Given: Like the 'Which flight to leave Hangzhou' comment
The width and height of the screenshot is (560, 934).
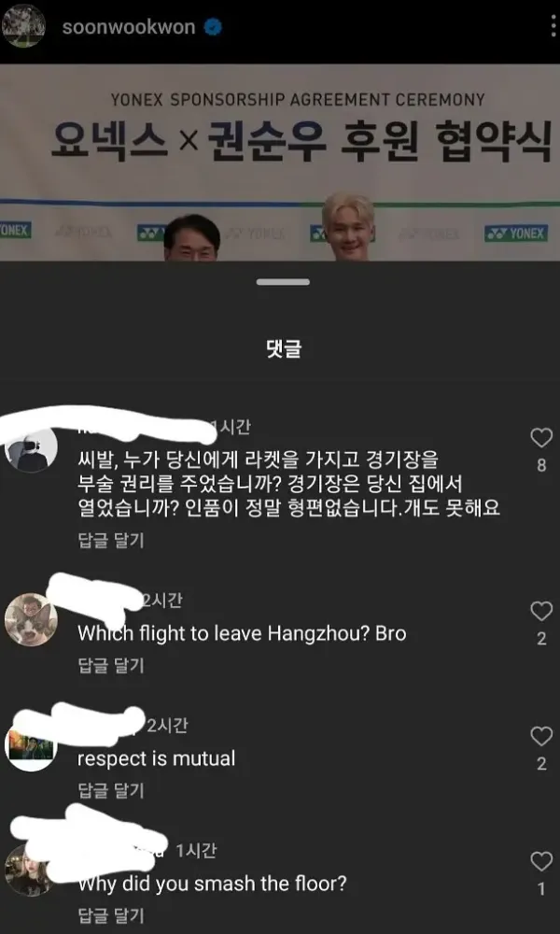Looking at the screenshot, I should (x=541, y=612).
